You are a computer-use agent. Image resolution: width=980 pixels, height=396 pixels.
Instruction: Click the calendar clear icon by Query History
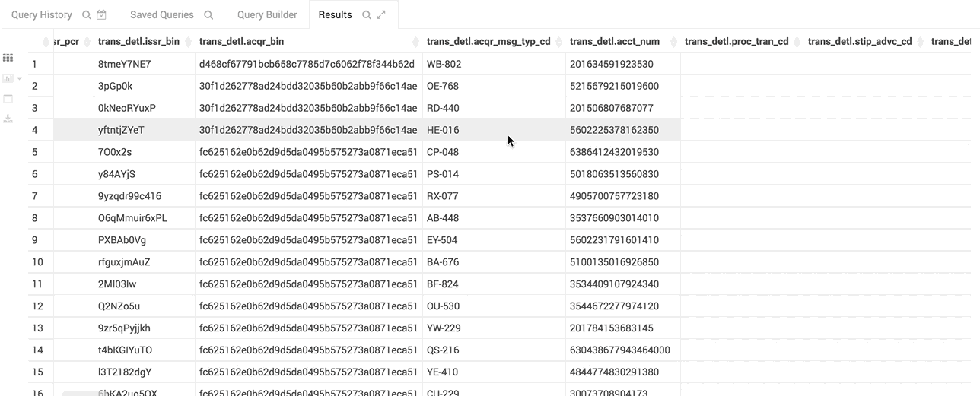coord(102,15)
